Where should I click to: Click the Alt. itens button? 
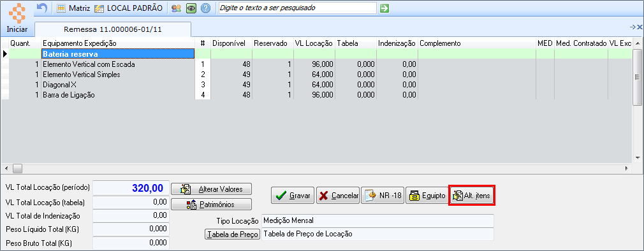tap(472, 196)
